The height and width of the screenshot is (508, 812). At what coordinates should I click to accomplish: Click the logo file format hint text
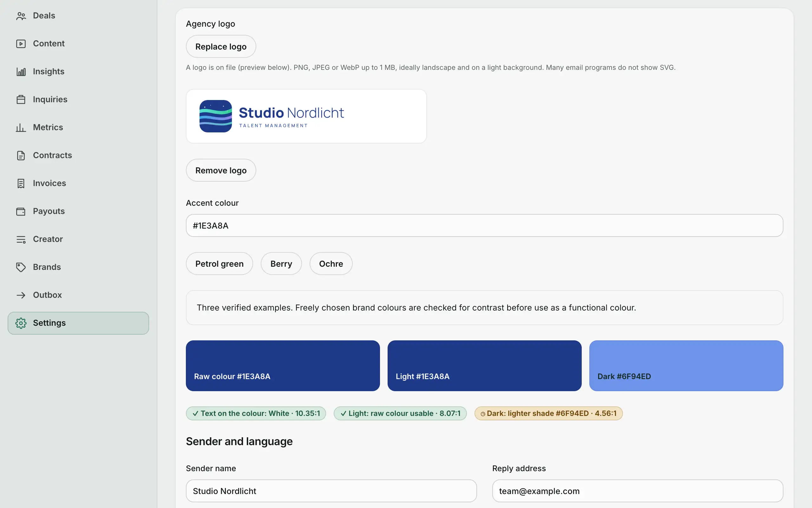(430, 68)
